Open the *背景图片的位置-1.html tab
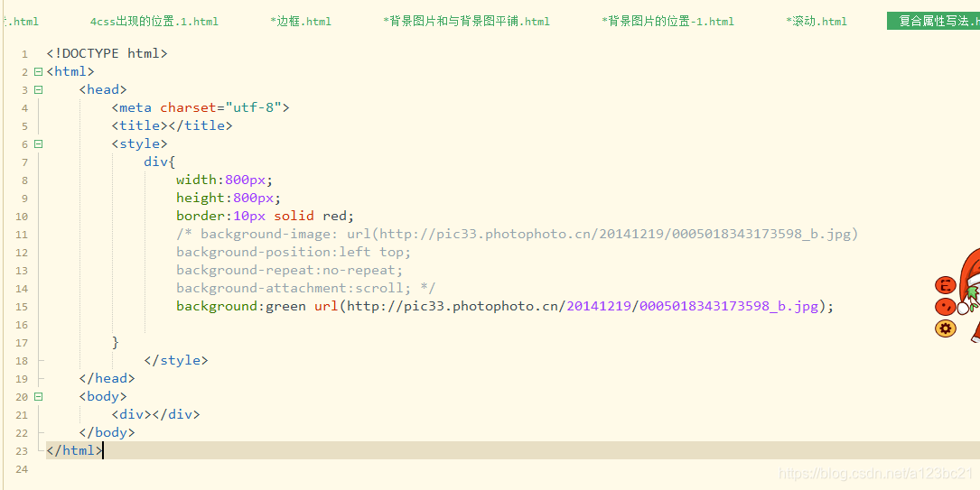Image resolution: width=980 pixels, height=490 pixels. click(x=667, y=22)
